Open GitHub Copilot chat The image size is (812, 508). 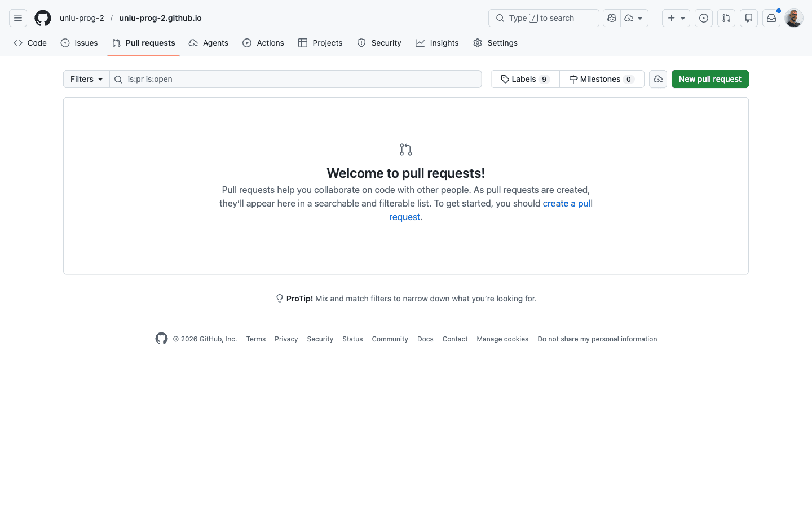click(x=612, y=17)
